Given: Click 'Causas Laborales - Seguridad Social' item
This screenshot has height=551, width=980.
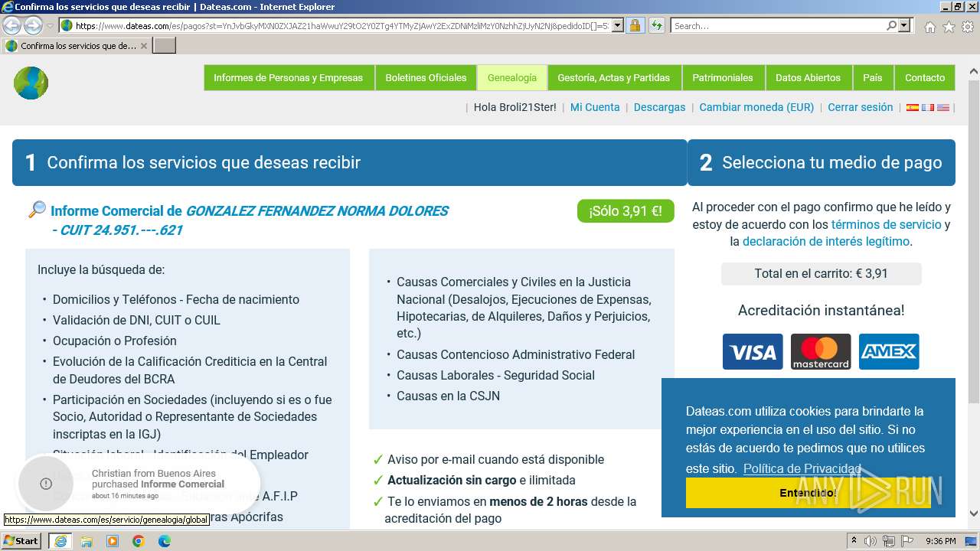Looking at the screenshot, I should pos(495,375).
